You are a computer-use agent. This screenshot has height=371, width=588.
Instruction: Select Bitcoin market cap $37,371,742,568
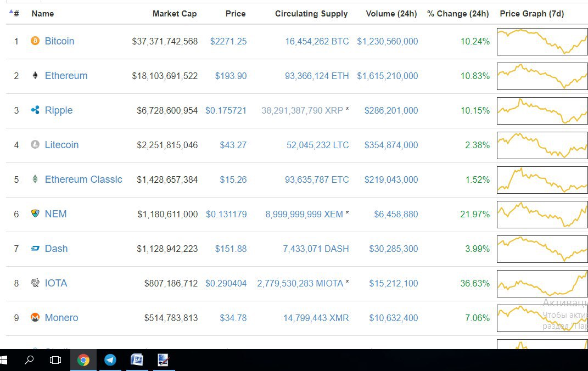[x=165, y=41]
